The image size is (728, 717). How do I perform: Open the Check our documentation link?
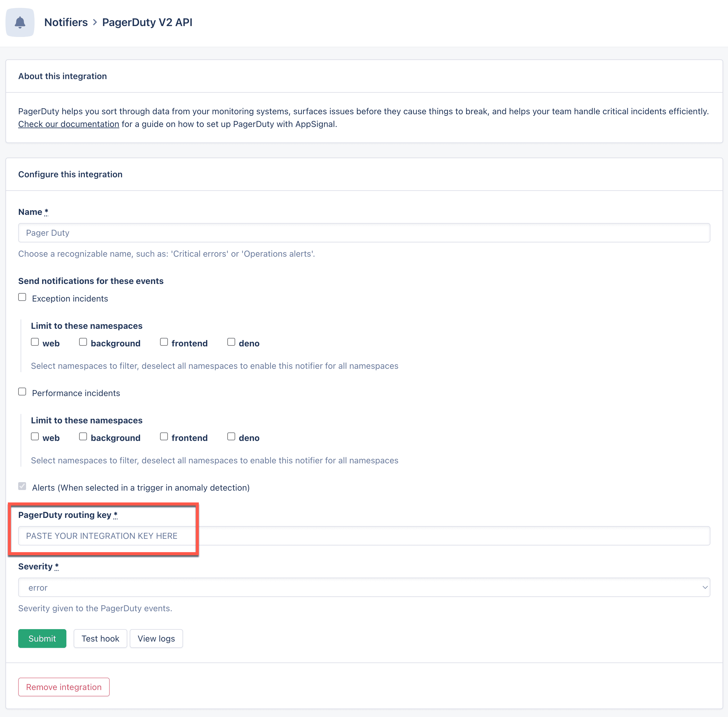(68, 124)
